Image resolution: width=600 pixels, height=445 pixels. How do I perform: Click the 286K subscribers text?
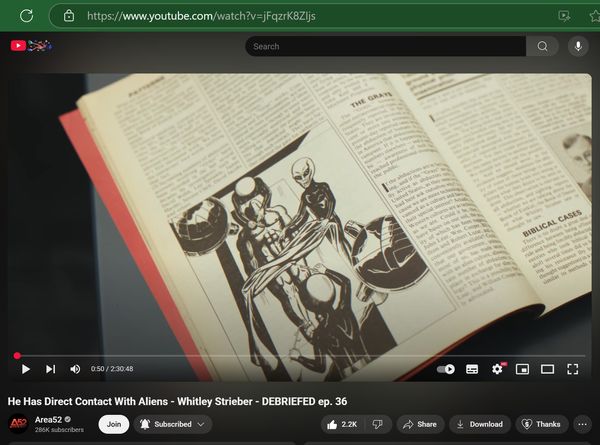[59, 430]
